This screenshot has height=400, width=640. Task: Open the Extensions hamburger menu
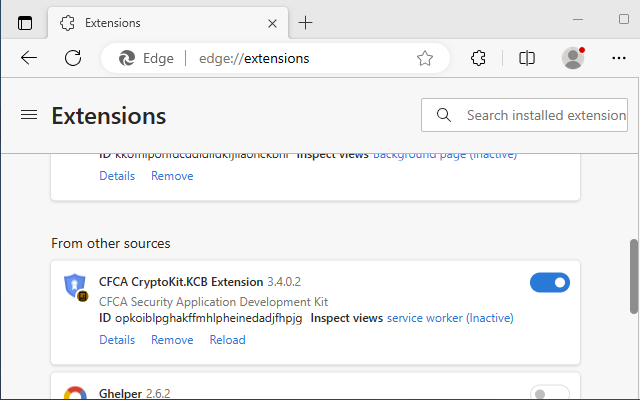29,116
